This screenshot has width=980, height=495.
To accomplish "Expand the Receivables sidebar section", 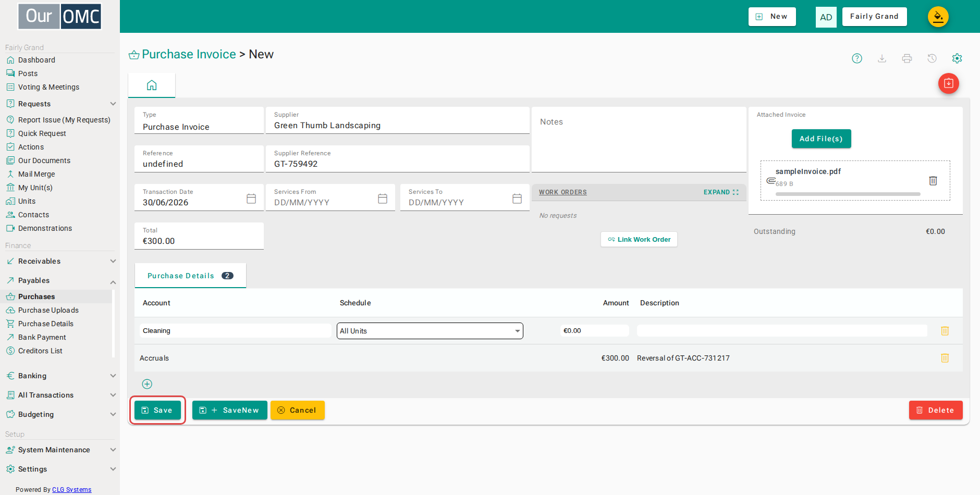I will tap(113, 261).
